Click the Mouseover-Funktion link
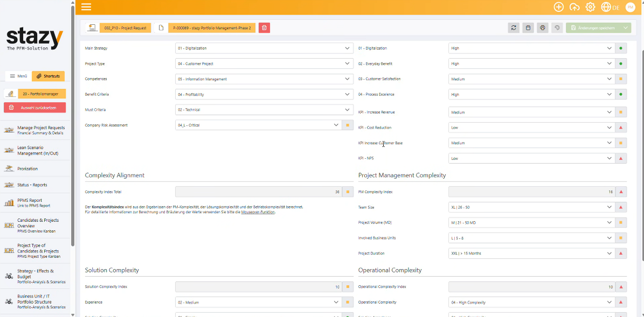This screenshot has height=317, width=644. point(258,212)
